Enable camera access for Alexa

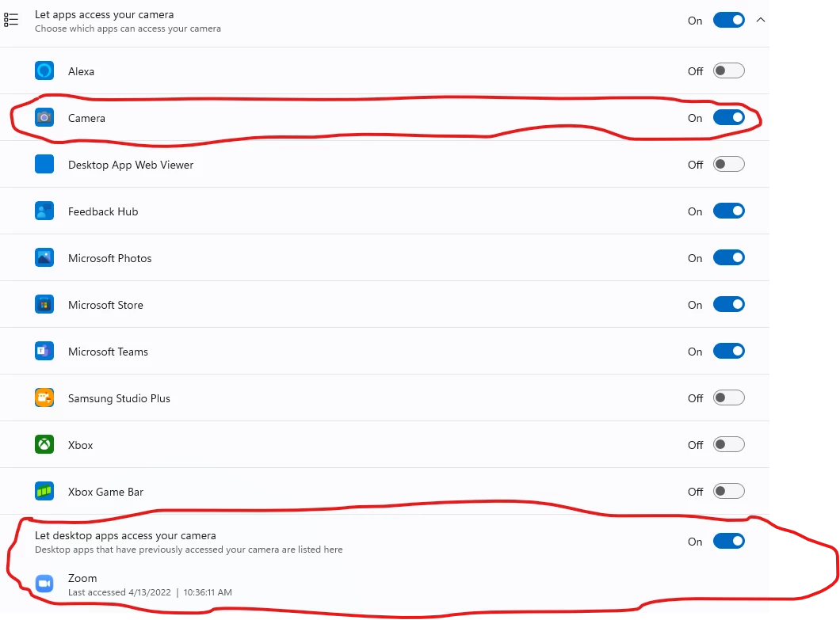point(728,70)
